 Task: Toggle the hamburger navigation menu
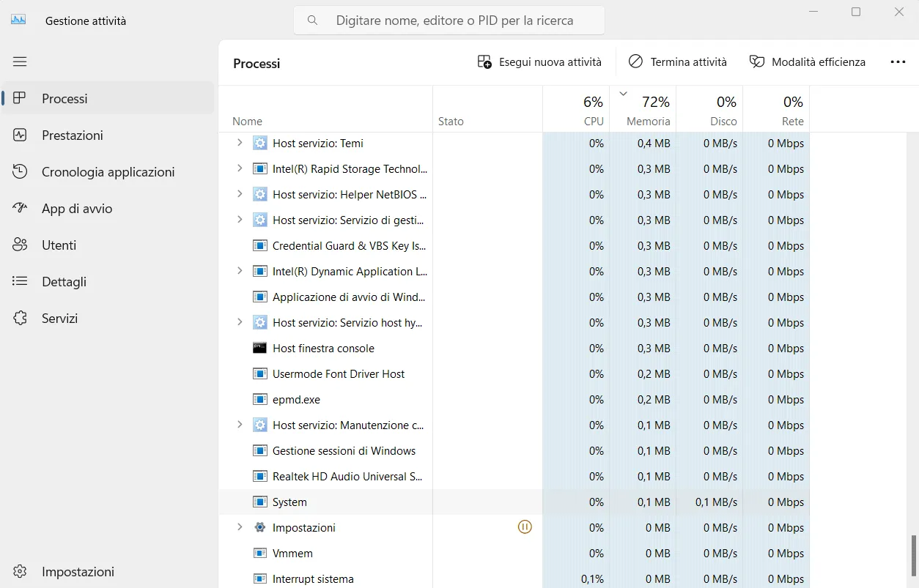point(20,62)
